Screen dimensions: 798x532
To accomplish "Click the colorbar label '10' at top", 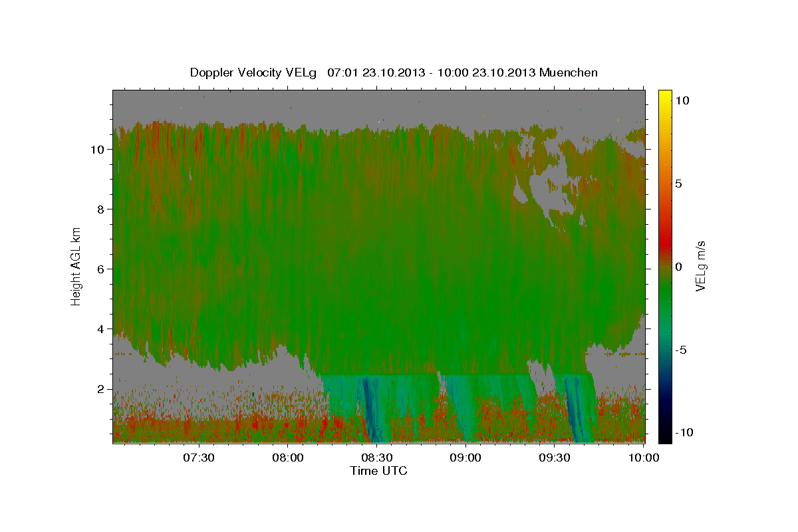I will click(x=682, y=100).
